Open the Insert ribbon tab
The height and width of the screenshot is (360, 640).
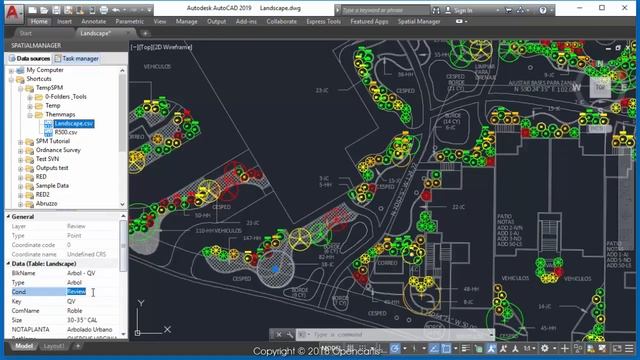coord(64,21)
